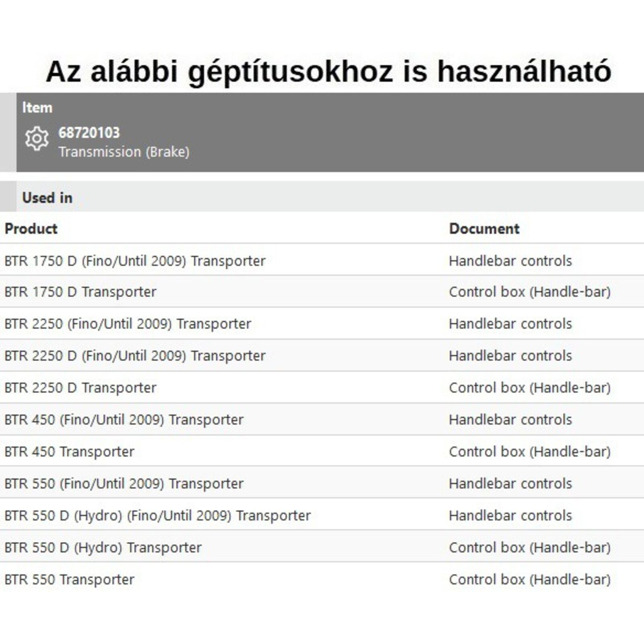Viewport: 644px width, 644px height.
Task: Open the BTR 1750 D Transporter product
Action: pyautogui.click(x=80, y=292)
